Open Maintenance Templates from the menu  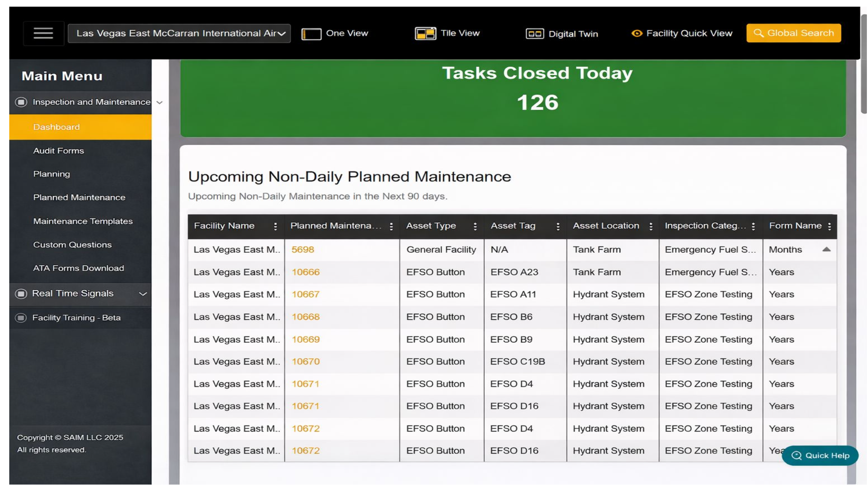[83, 221]
